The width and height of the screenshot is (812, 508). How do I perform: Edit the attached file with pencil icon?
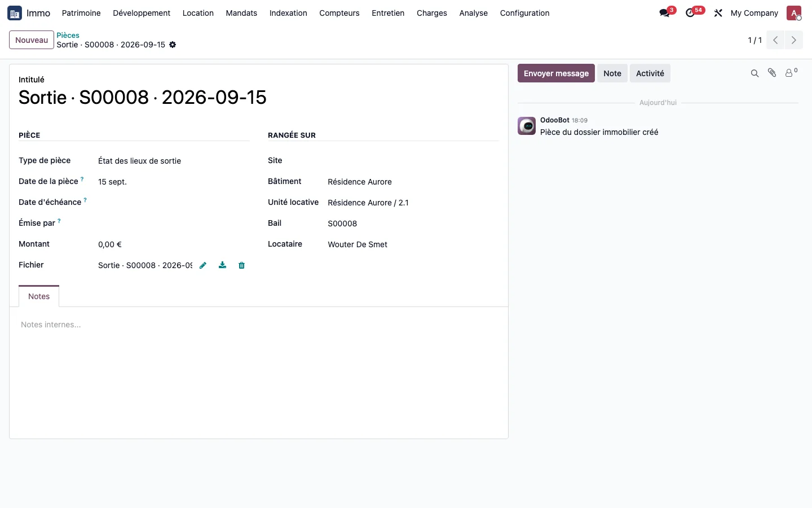tap(203, 265)
